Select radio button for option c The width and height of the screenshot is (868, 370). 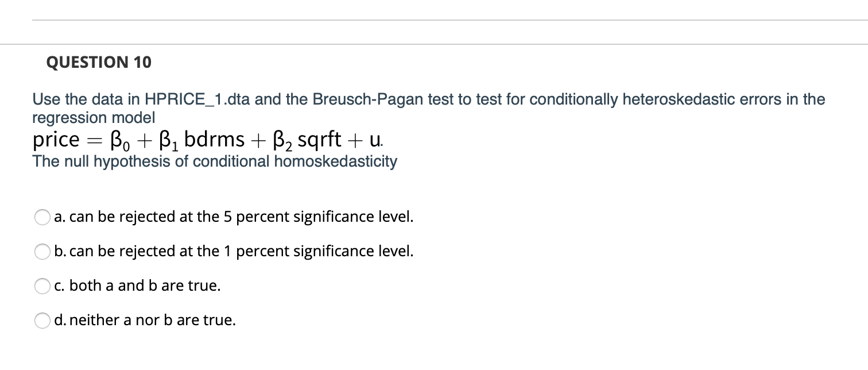click(42, 286)
